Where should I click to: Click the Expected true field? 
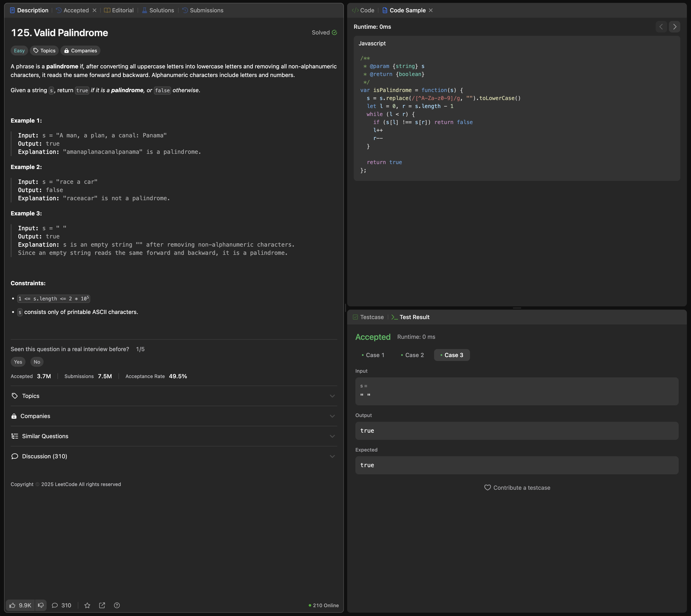click(517, 465)
